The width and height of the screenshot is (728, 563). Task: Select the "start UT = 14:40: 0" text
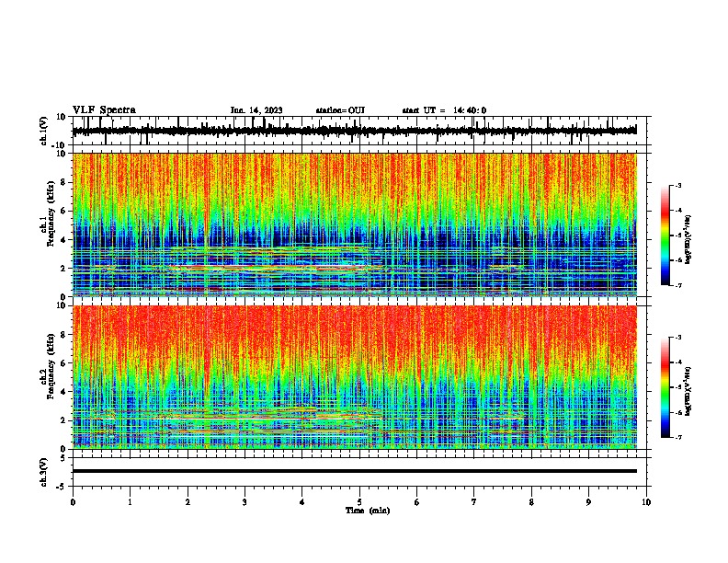[x=444, y=110]
